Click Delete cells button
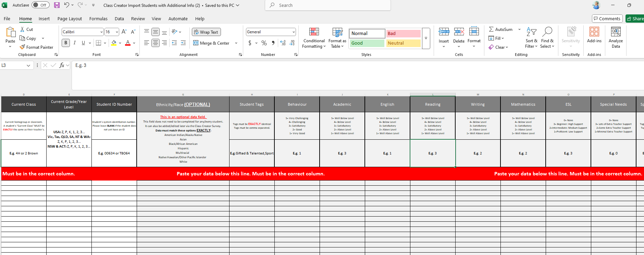This screenshot has height=255, width=644. [459, 37]
